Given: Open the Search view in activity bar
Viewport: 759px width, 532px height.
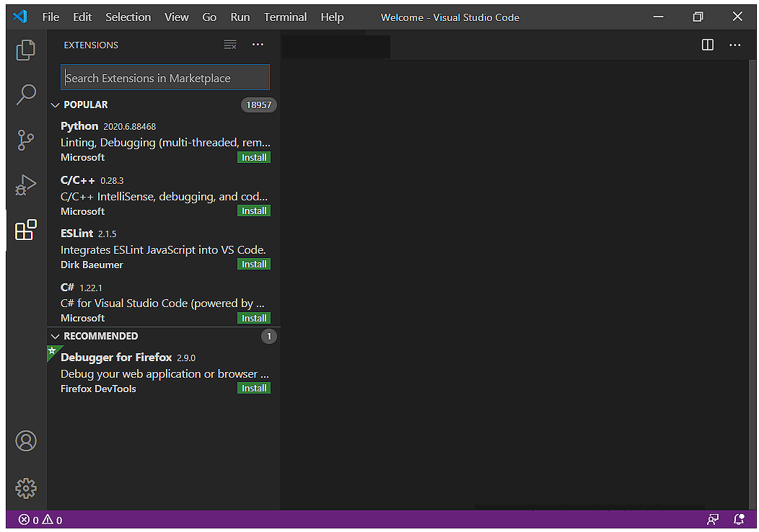Looking at the screenshot, I should (x=26, y=94).
